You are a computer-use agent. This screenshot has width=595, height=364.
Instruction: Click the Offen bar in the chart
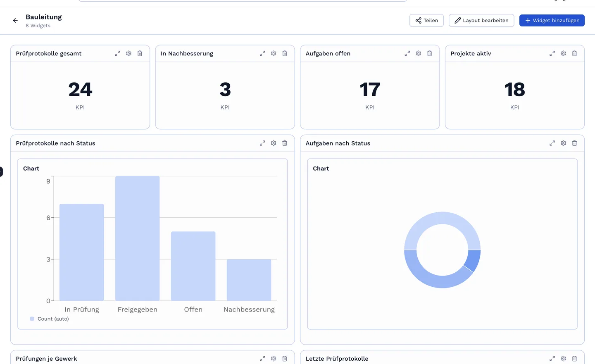(193, 266)
